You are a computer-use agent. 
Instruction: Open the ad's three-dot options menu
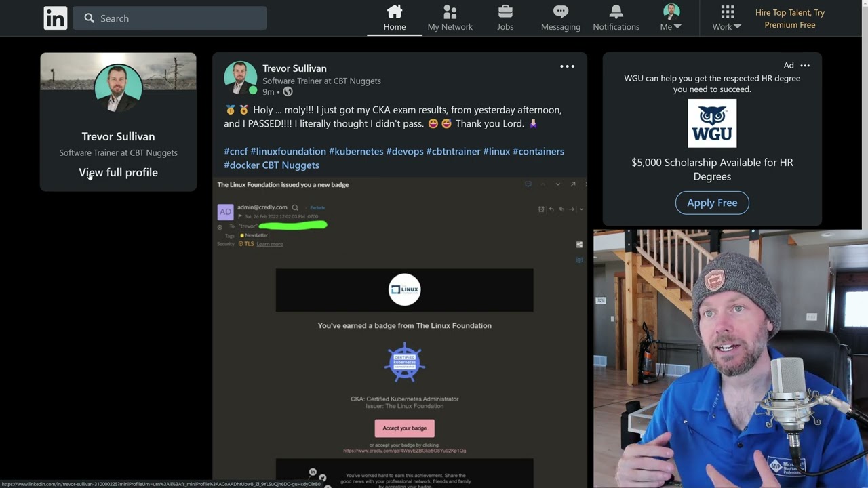tap(805, 66)
